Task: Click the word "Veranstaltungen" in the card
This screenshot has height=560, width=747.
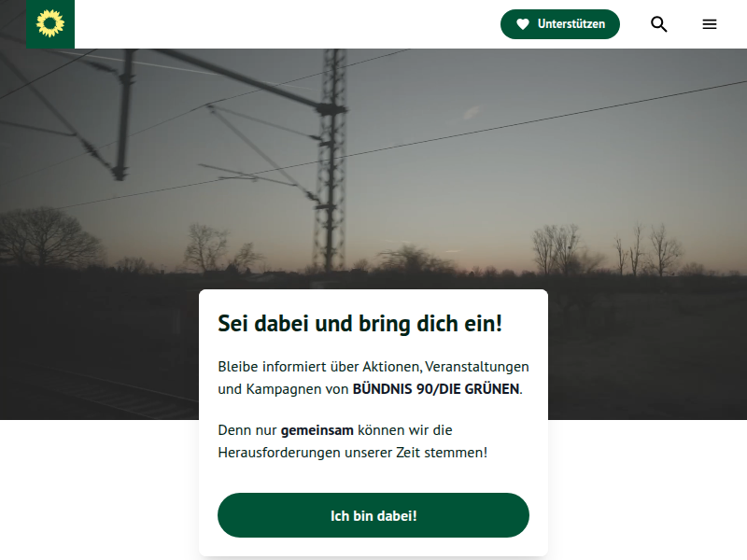Action: pyautogui.click(x=477, y=367)
